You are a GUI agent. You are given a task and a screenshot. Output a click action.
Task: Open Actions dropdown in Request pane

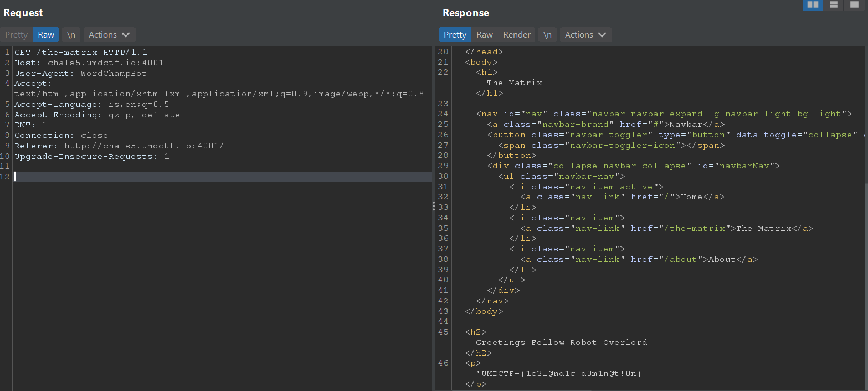click(x=109, y=34)
